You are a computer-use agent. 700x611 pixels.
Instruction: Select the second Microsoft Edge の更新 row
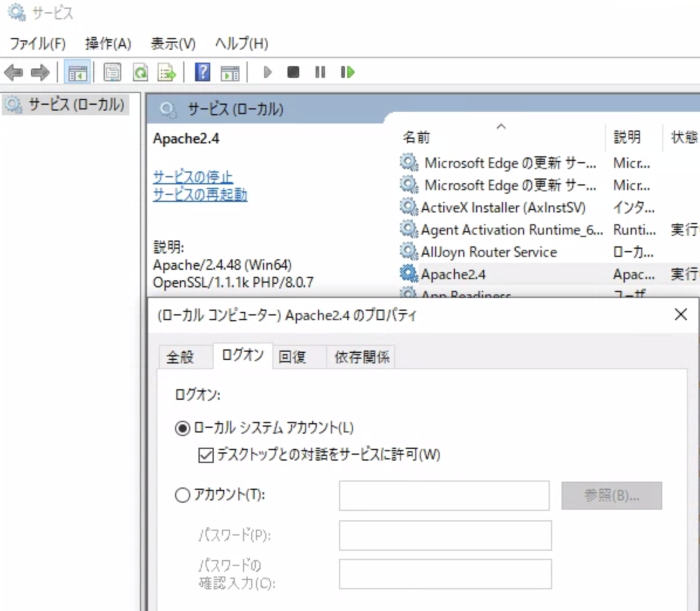(549, 185)
